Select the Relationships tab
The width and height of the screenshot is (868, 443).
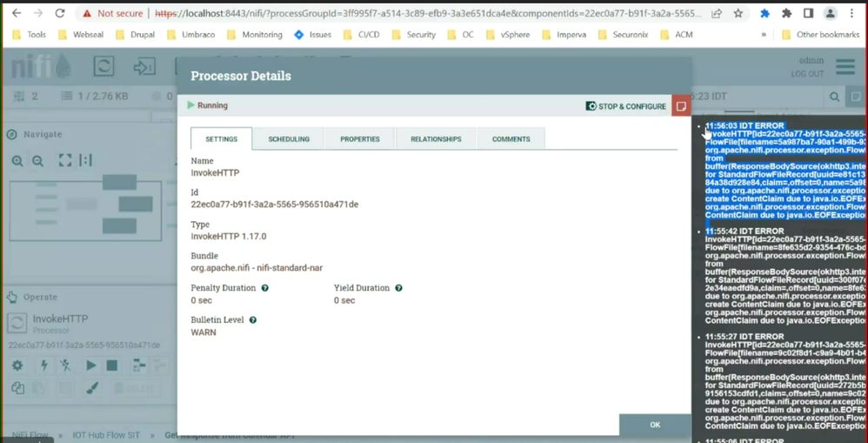coord(436,139)
